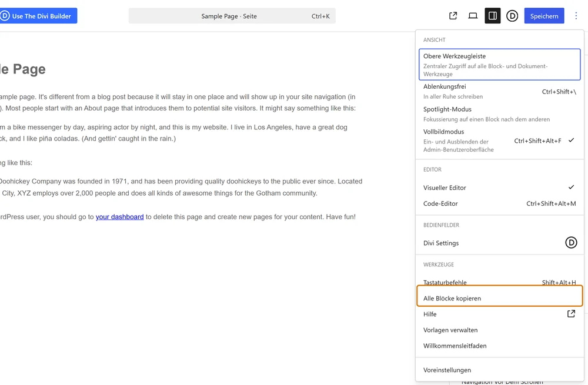Toggle Vollbildmodus off

click(499, 140)
